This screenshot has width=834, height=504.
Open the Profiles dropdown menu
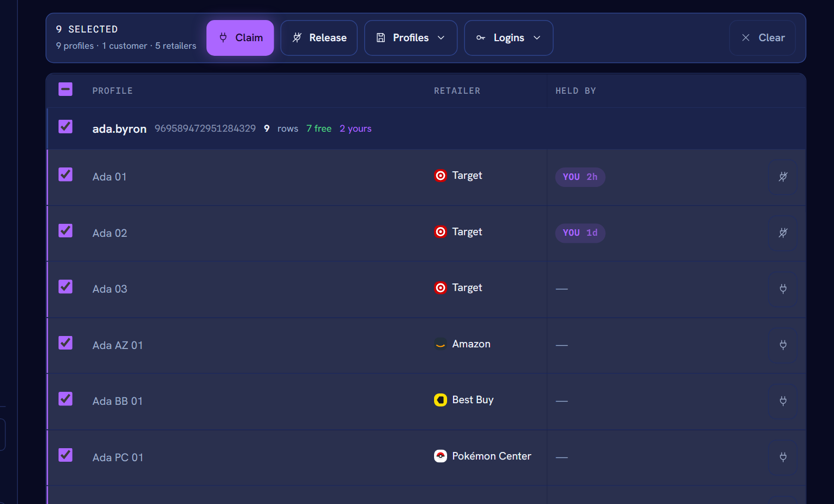[411, 38]
